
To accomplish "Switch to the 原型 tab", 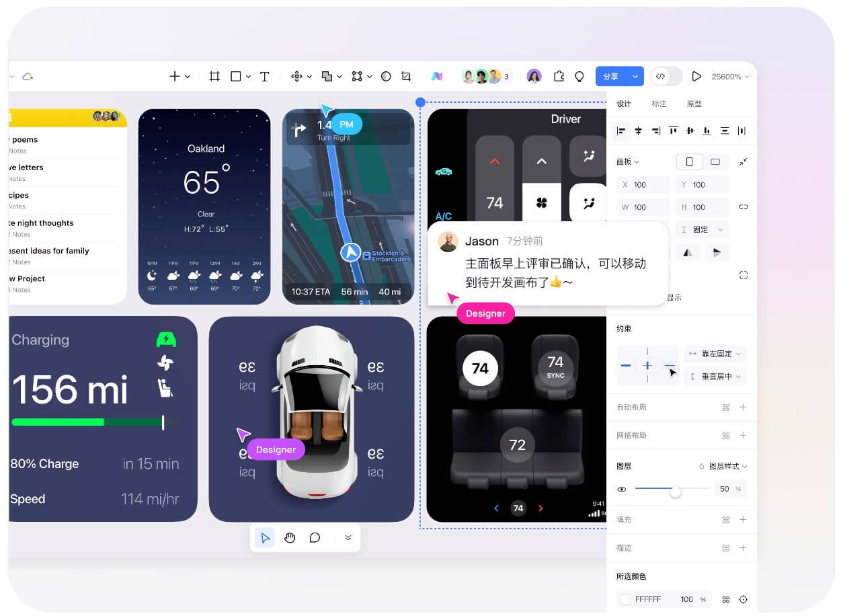I will pyautogui.click(x=694, y=104).
